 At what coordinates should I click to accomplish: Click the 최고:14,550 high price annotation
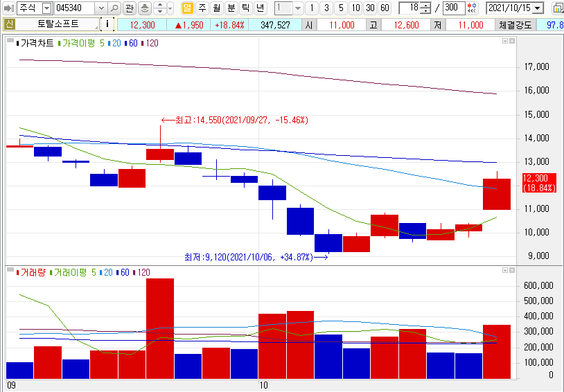click(x=235, y=120)
